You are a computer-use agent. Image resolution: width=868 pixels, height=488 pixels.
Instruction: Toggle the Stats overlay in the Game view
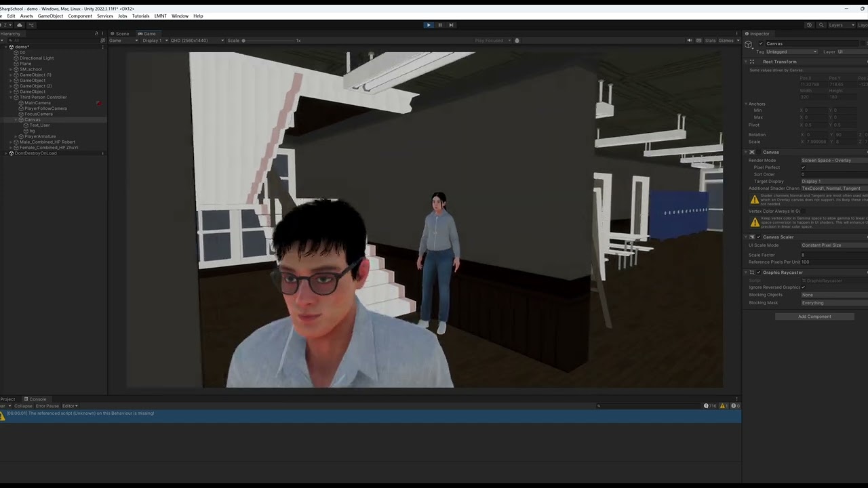[x=710, y=41]
